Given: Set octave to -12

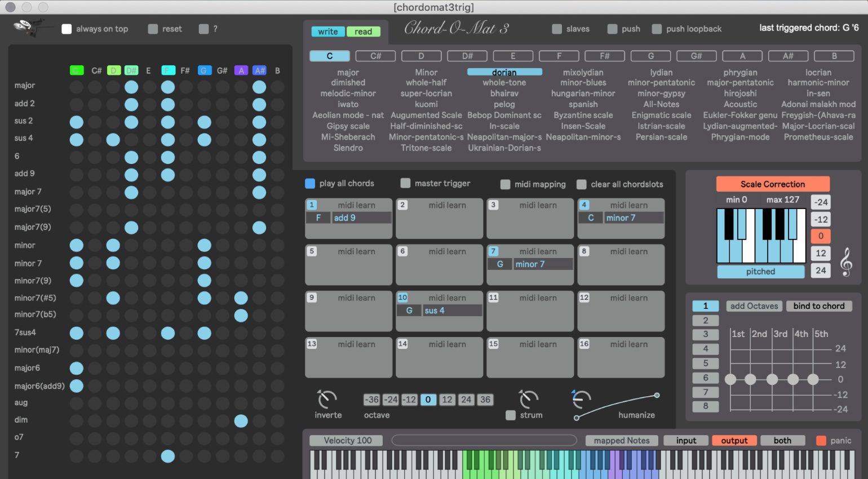Looking at the screenshot, I should coord(409,400).
